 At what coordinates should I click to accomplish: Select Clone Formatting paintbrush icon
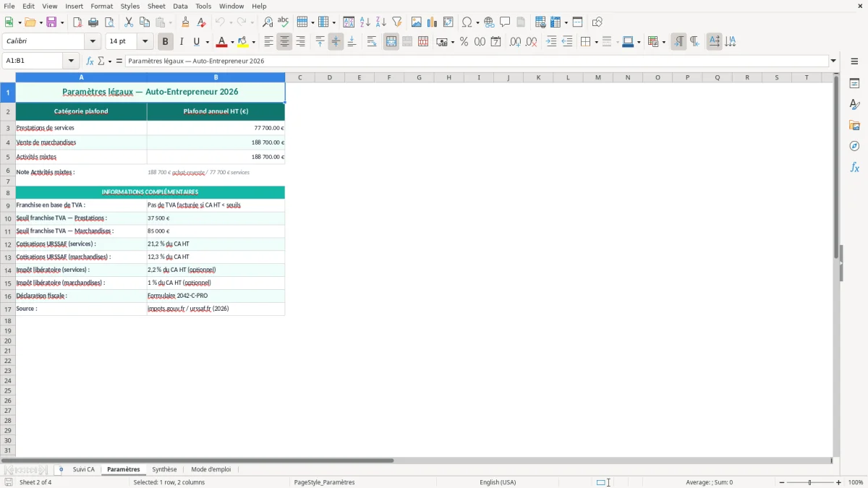pyautogui.click(x=185, y=22)
